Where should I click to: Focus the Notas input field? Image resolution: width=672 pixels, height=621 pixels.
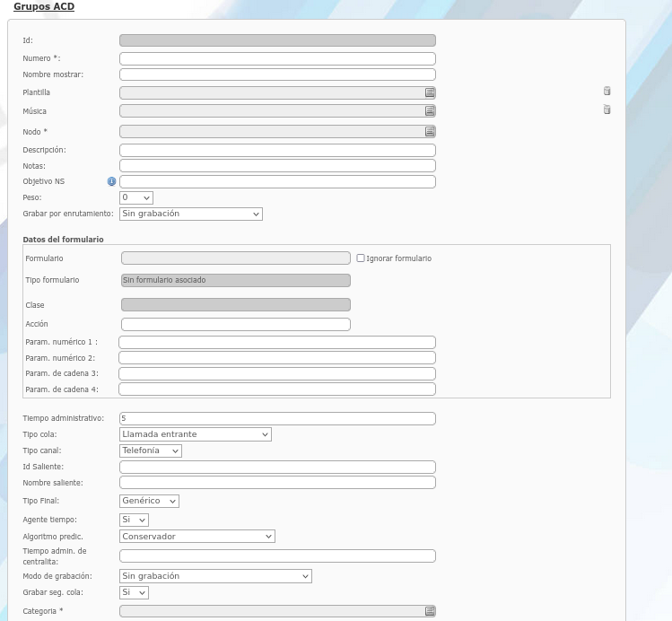point(277,166)
